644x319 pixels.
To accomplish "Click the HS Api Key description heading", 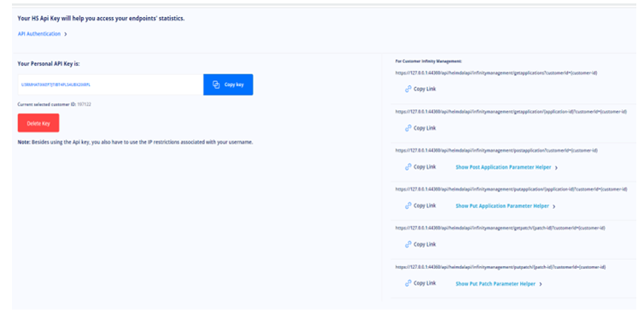I will 101,19.
